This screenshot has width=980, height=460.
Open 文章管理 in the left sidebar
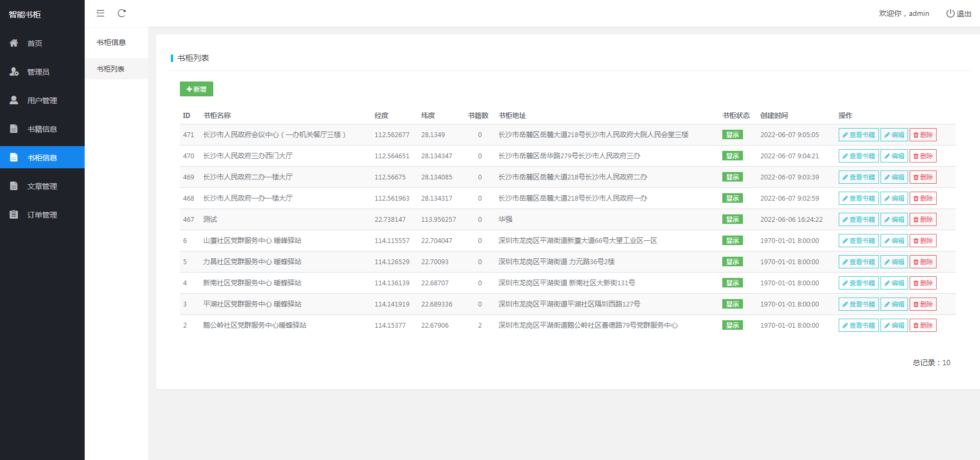pyautogui.click(x=42, y=186)
